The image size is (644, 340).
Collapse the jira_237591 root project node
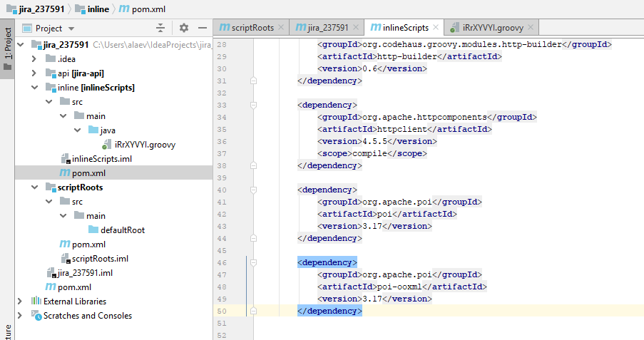point(21,44)
